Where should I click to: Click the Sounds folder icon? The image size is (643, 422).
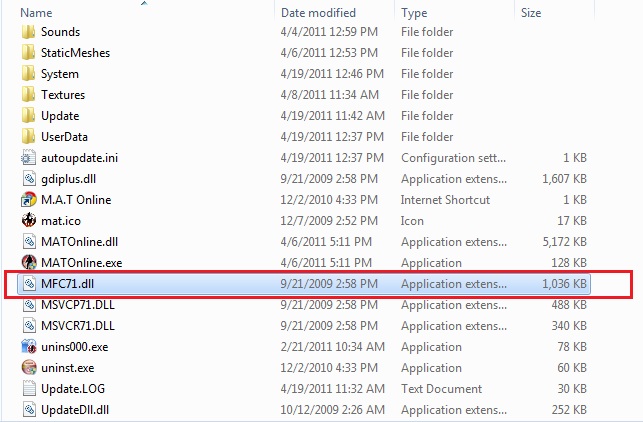tap(28, 32)
